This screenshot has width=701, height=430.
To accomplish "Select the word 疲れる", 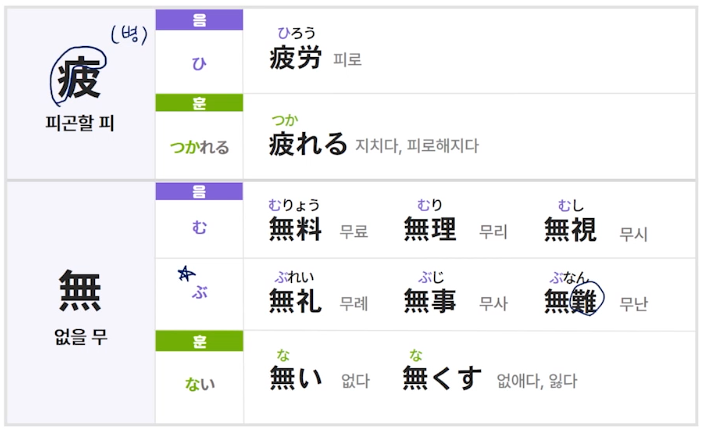I will point(308,144).
